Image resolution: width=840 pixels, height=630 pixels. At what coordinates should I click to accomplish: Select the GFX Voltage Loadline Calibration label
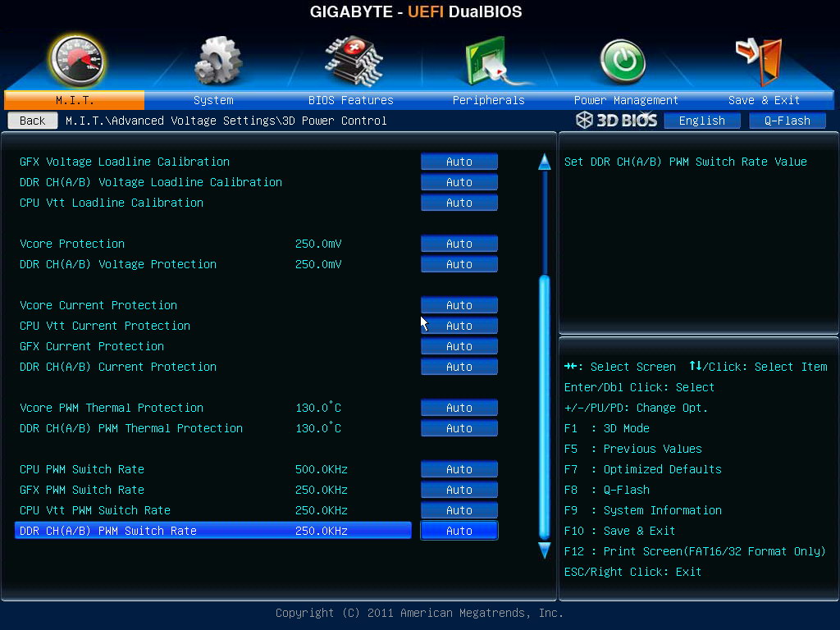pos(125,162)
